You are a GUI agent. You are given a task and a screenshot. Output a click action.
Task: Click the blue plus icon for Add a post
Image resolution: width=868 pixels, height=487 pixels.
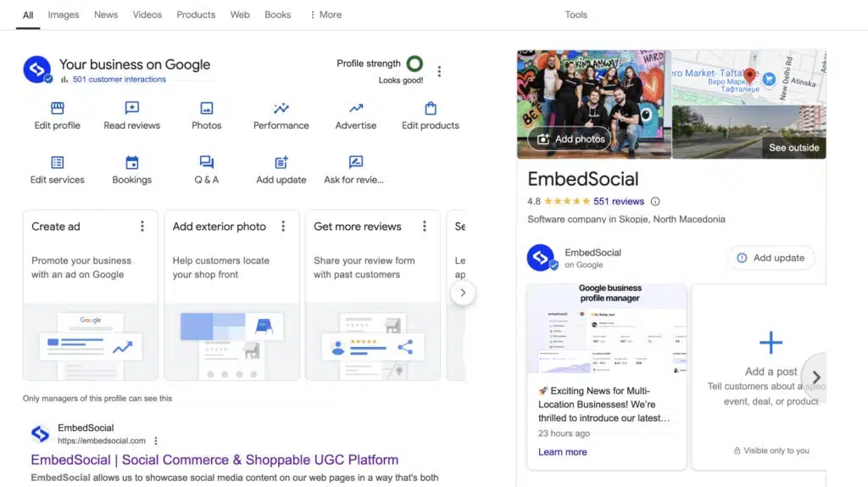tap(771, 343)
